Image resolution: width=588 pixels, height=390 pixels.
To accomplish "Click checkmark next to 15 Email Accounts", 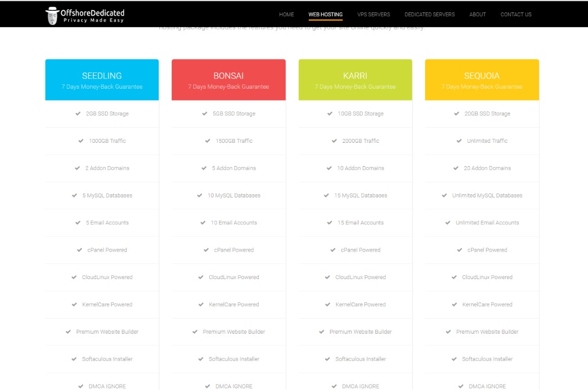I will click(330, 222).
